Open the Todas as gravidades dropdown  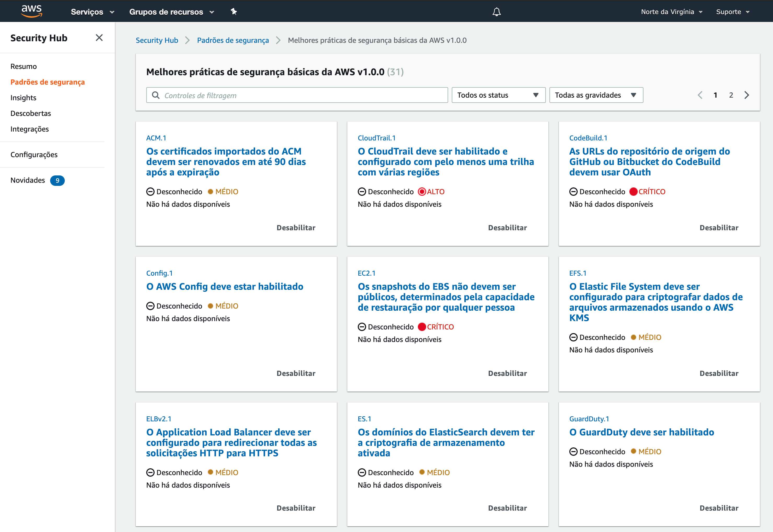pos(596,95)
